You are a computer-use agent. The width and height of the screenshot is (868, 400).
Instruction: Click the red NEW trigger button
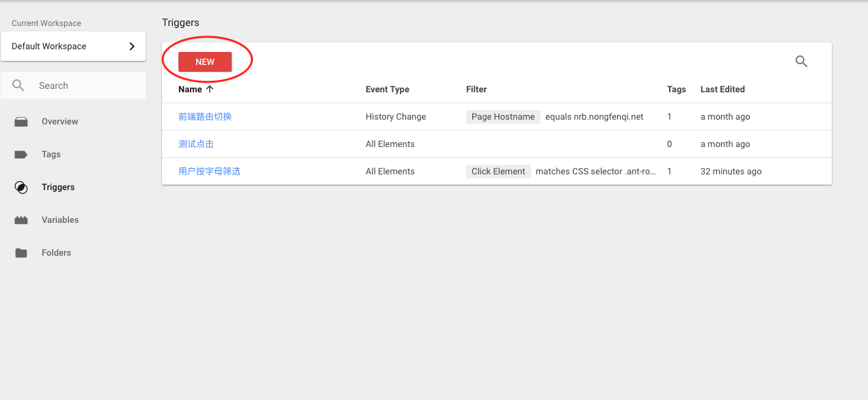click(205, 62)
